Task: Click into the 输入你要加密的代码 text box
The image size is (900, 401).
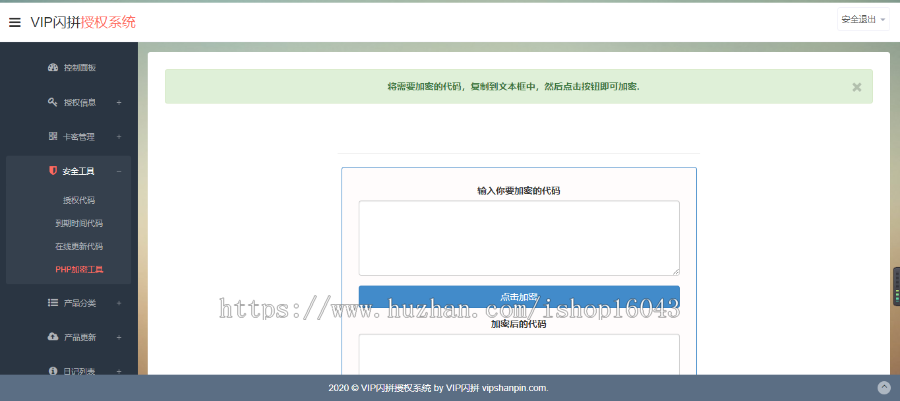Action: pos(519,237)
